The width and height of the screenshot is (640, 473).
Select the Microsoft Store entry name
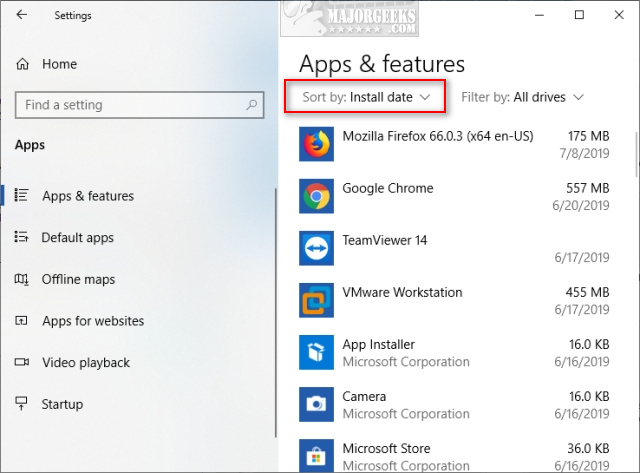(x=386, y=449)
